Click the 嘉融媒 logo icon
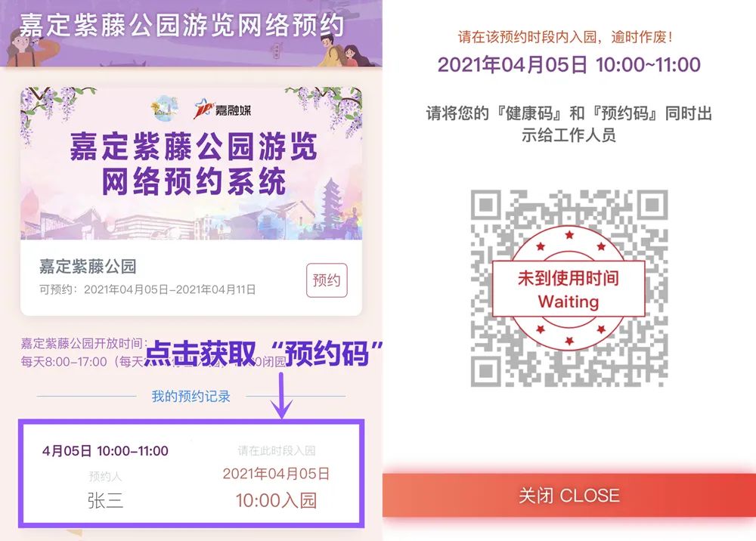 pos(222,110)
